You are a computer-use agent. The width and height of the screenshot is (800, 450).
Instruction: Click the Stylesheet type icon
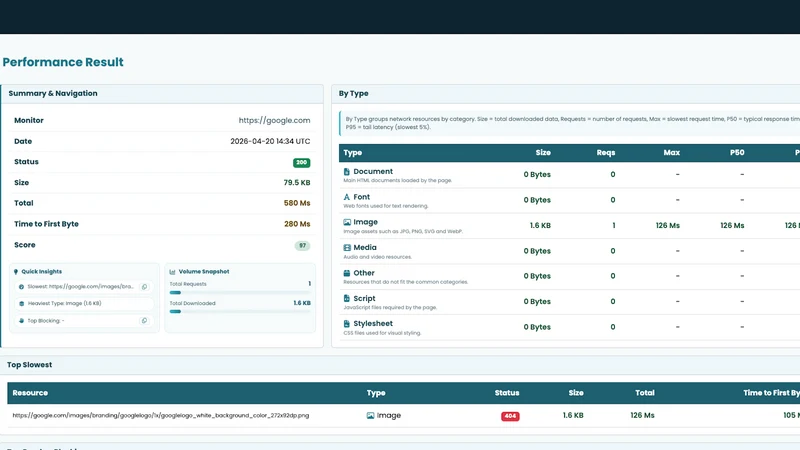point(346,324)
